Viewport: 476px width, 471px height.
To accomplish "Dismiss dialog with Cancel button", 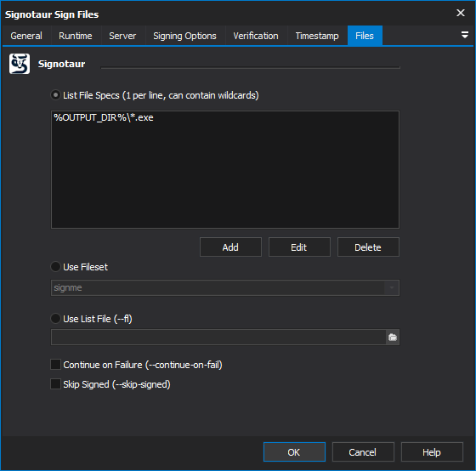I will [363, 452].
